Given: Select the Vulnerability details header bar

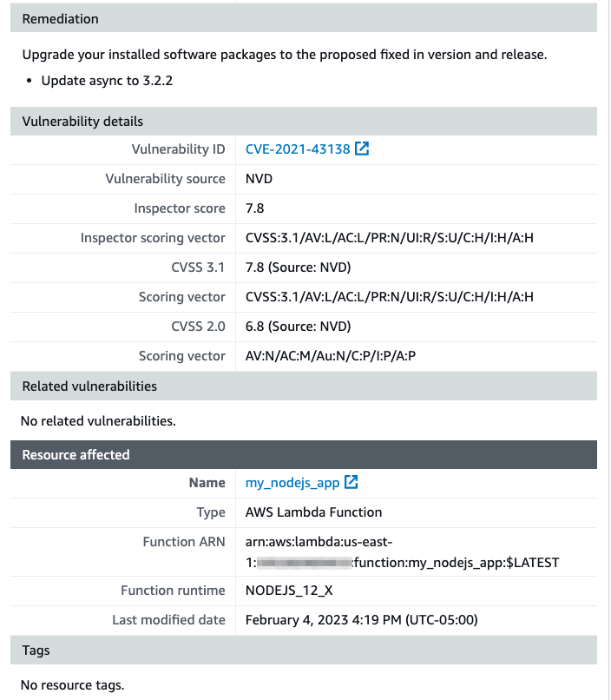Looking at the screenshot, I should pyautogui.click(x=304, y=121).
